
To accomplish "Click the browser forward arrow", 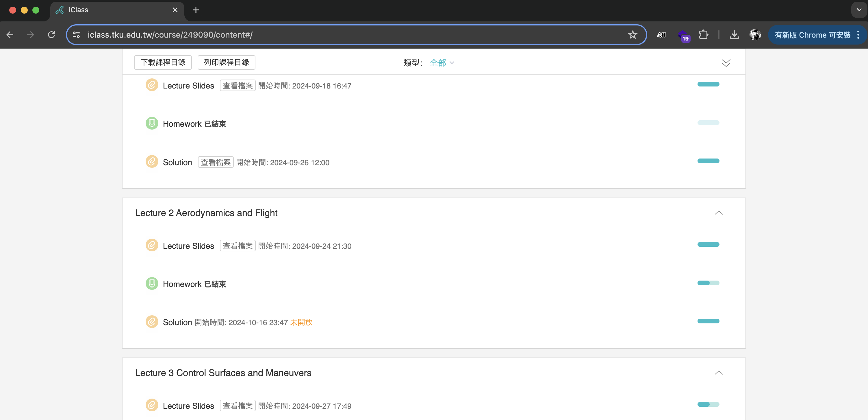I will [31, 35].
